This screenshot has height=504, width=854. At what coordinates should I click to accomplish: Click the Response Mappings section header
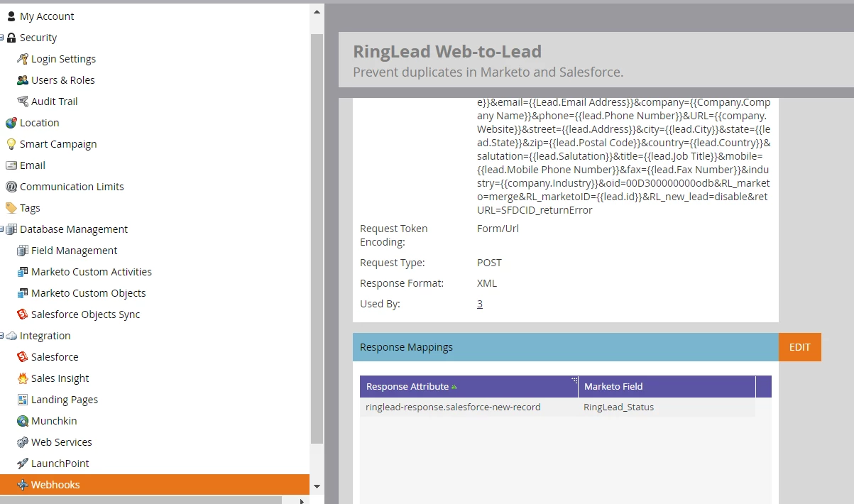pos(566,347)
